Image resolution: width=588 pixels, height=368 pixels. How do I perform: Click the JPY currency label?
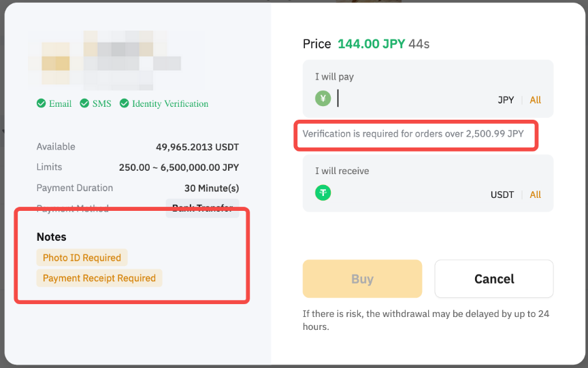pos(506,100)
